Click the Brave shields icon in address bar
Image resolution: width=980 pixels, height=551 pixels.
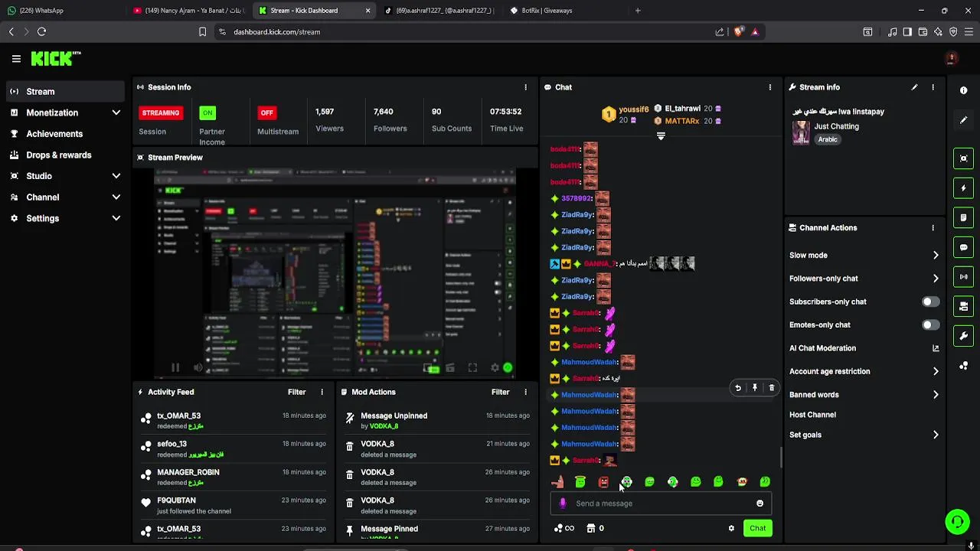(x=738, y=32)
